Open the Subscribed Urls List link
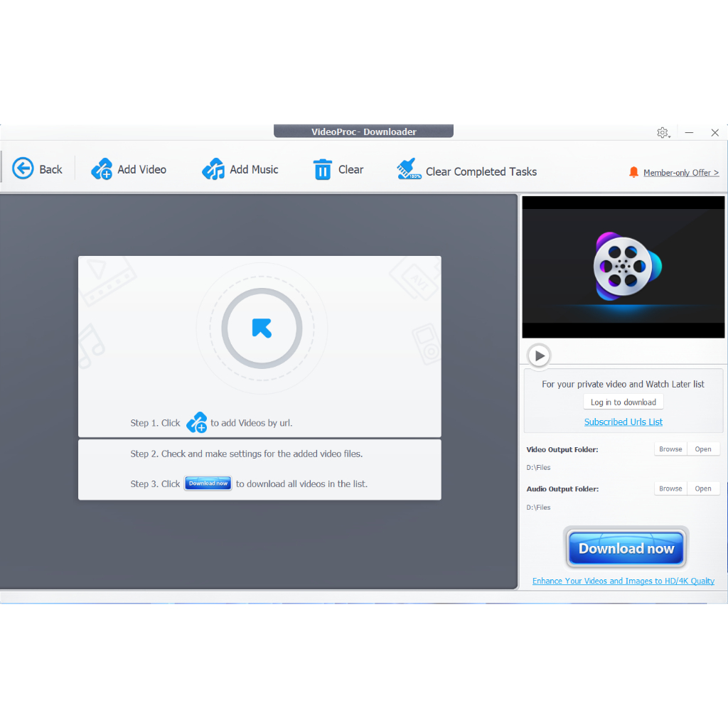The height and width of the screenshot is (728, 728). point(623,422)
